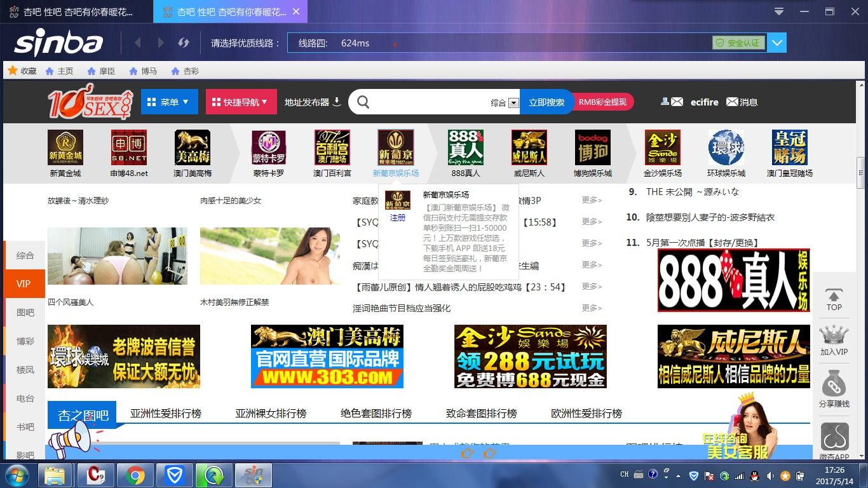Go forward with the right arrow
Viewport: 868px width, 488px height.
161,43
